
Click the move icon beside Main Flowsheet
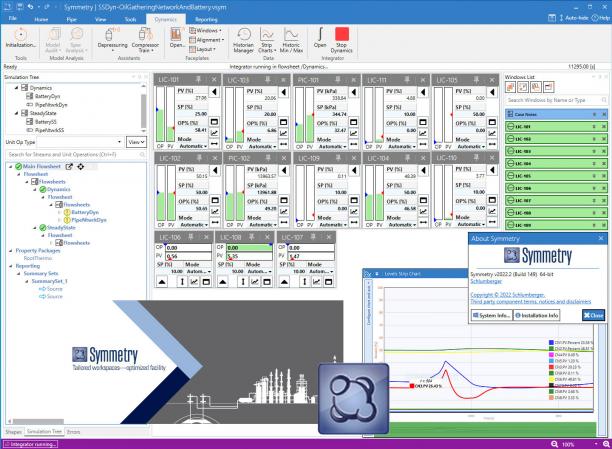click(80, 167)
